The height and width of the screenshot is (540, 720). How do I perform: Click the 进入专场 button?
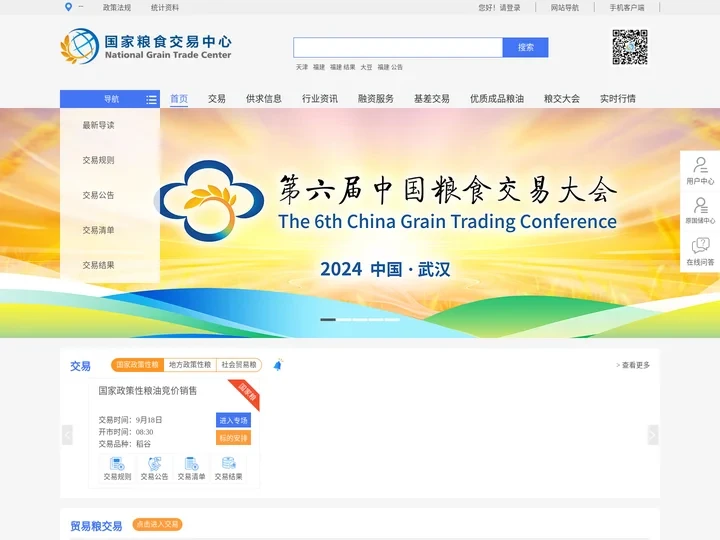(233, 420)
